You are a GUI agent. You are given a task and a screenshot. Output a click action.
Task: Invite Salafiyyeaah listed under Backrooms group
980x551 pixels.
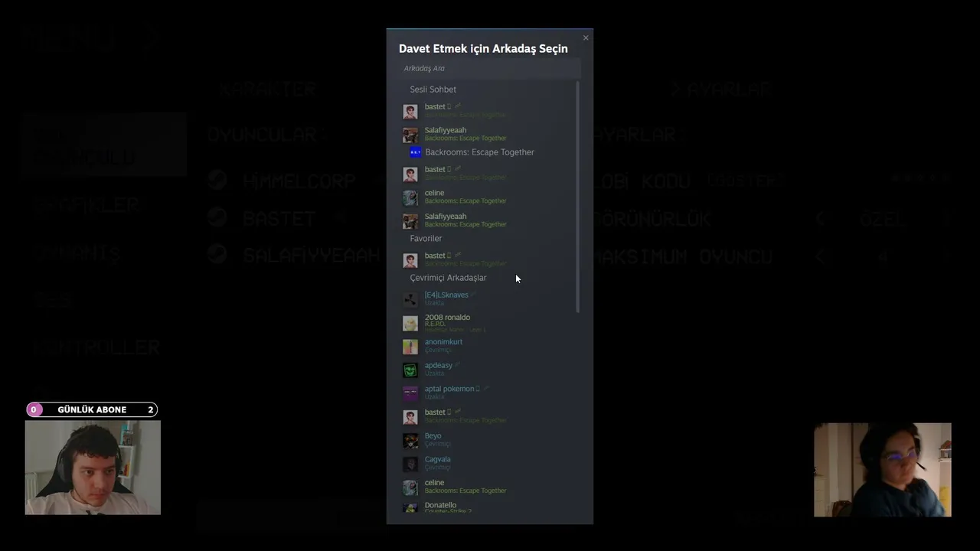tap(489, 220)
